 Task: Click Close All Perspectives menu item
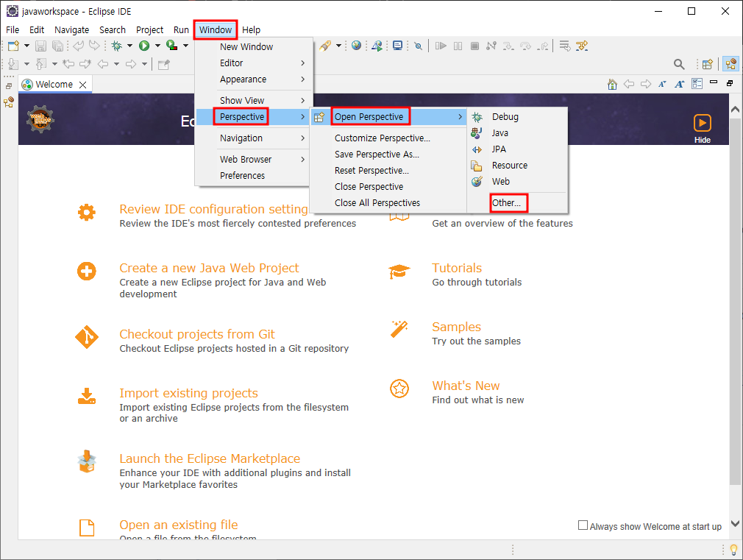click(x=388, y=203)
